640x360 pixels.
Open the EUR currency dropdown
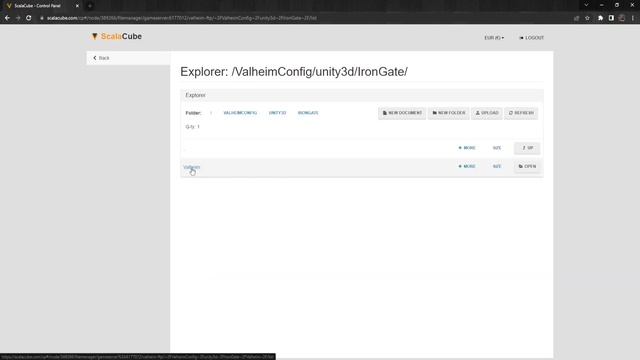point(494,38)
